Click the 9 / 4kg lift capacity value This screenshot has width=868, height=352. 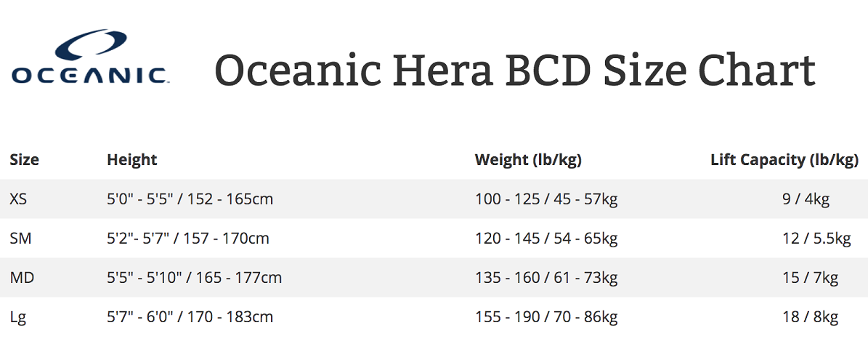coord(806,199)
